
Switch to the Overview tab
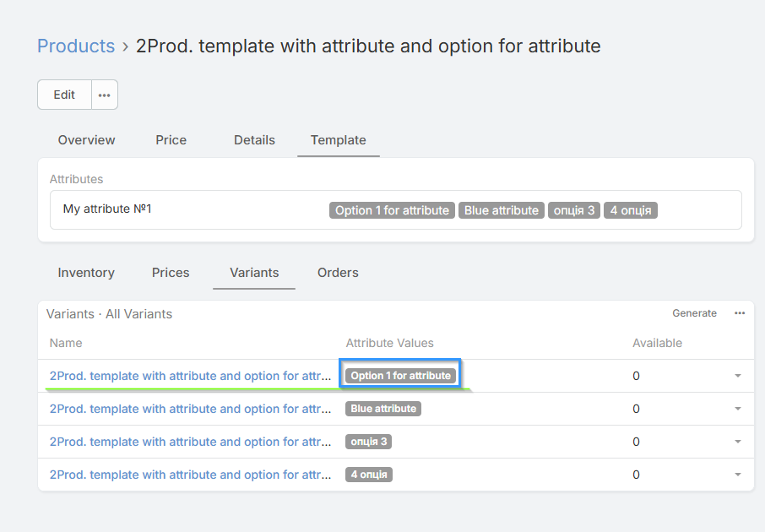(86, 140)
